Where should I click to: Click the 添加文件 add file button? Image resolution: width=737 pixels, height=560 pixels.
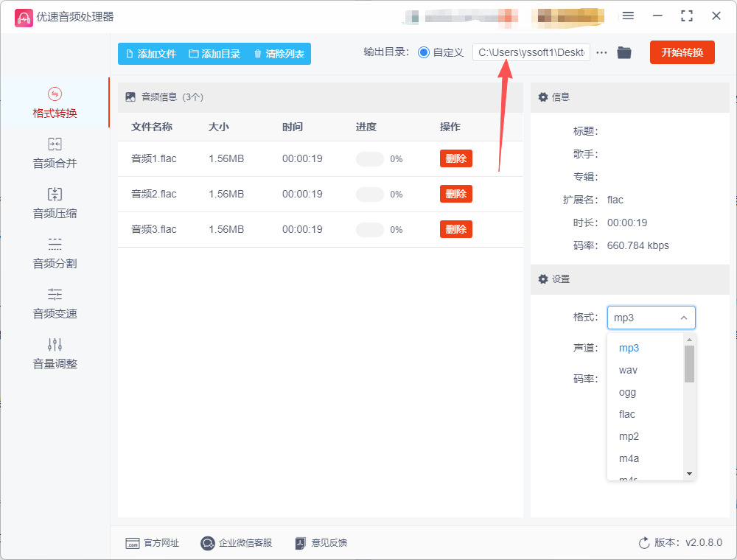151,54
